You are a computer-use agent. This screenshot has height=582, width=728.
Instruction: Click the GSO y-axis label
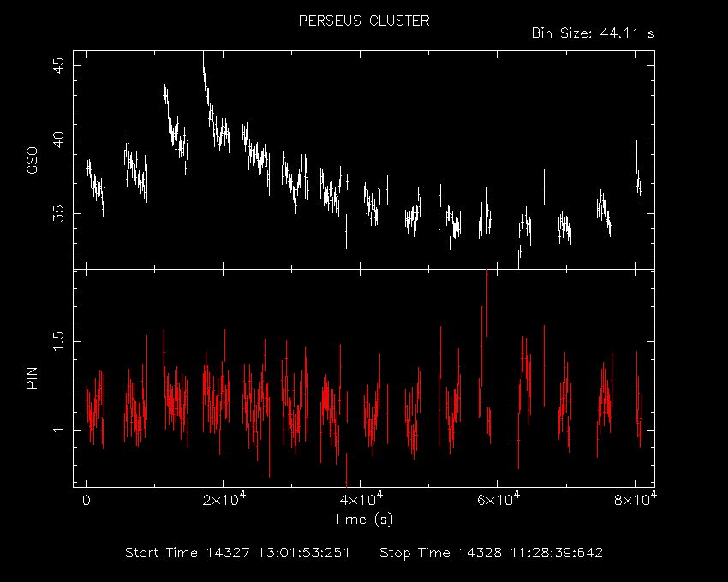32,161
